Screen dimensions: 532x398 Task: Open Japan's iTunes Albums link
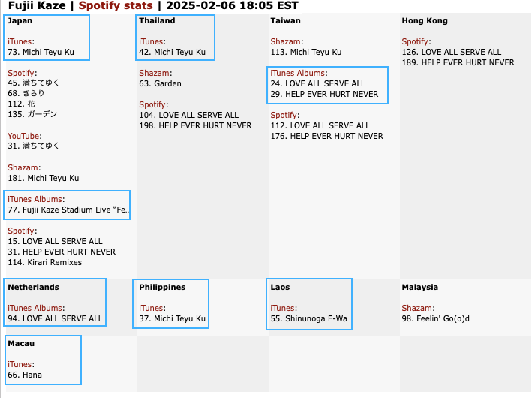[35, 199]
